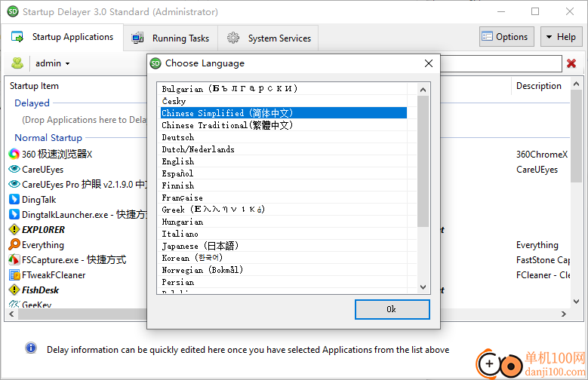The height and width of the screenshot is (380, 588).
Task: Select Norwegian (Bokmål) language
Action: [284, 270]
